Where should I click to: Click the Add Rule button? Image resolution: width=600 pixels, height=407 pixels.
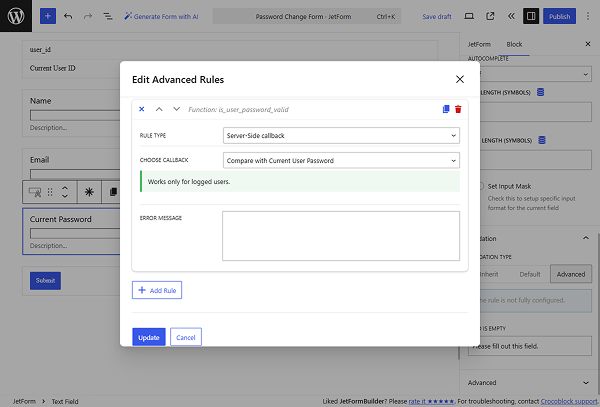point(157,290)
